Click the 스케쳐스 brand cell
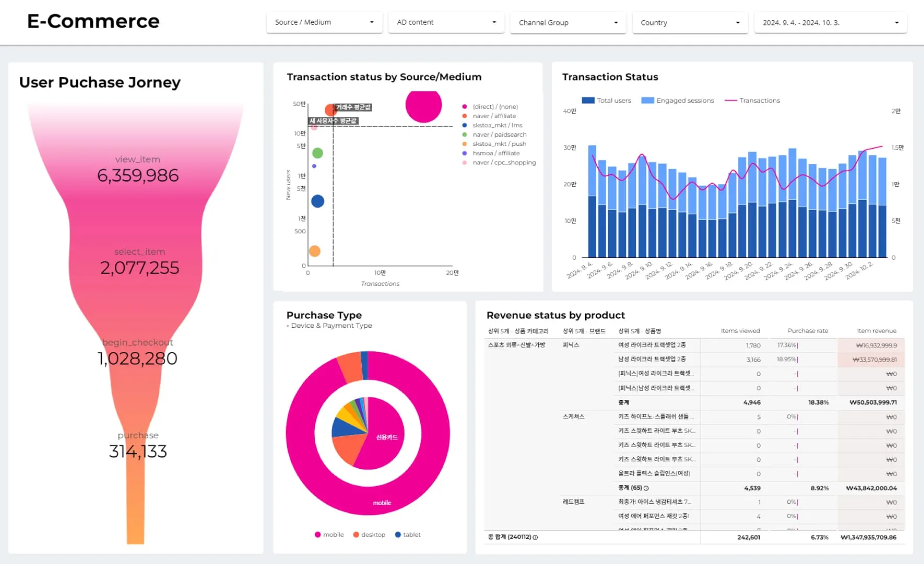924x564 pixels. (573, 417)
